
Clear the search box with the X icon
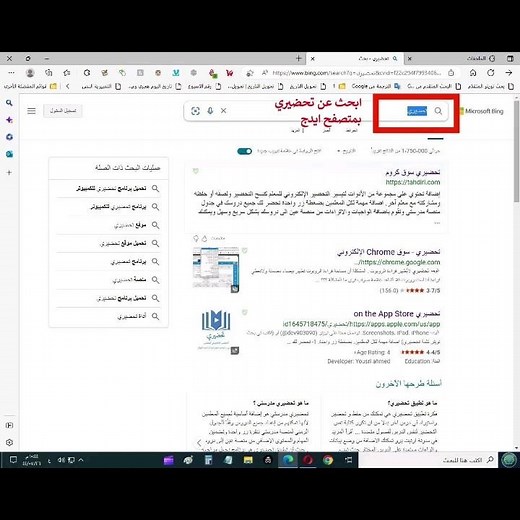pyautogui.click(x=223, y=111)
